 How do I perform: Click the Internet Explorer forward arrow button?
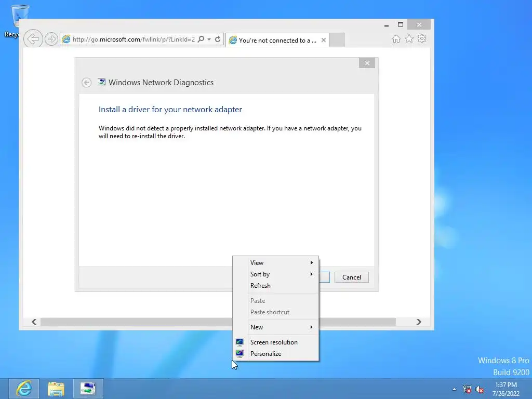pos(51,39)
